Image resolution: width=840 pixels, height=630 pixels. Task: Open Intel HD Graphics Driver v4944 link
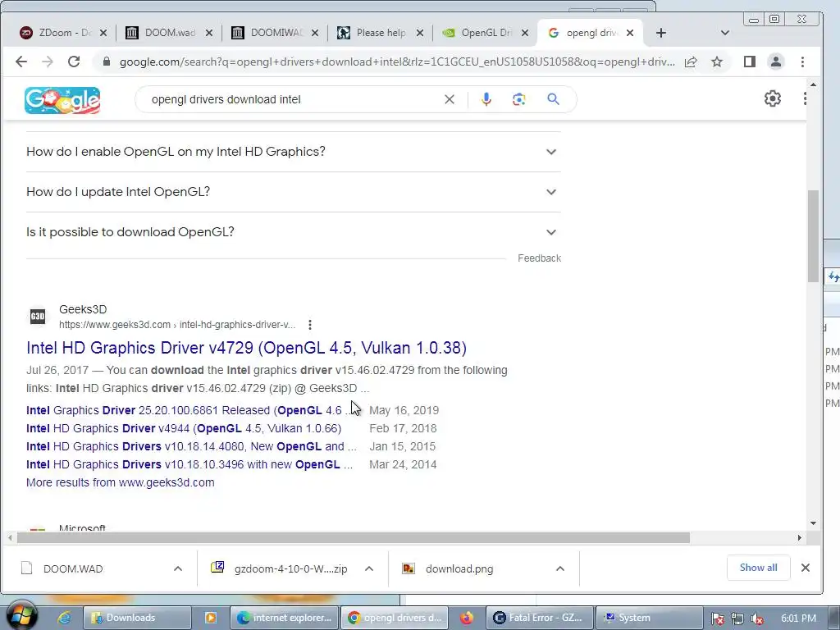pos(184,428)
